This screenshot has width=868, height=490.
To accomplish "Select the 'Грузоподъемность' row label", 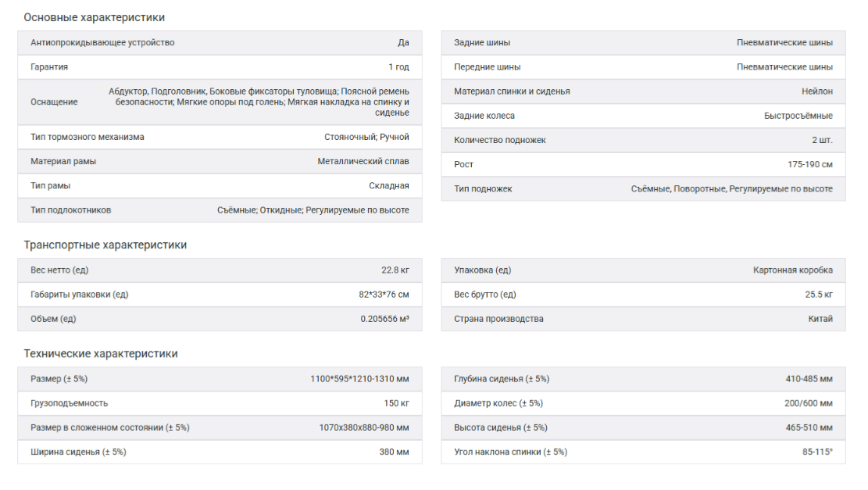I will point(70,403).
